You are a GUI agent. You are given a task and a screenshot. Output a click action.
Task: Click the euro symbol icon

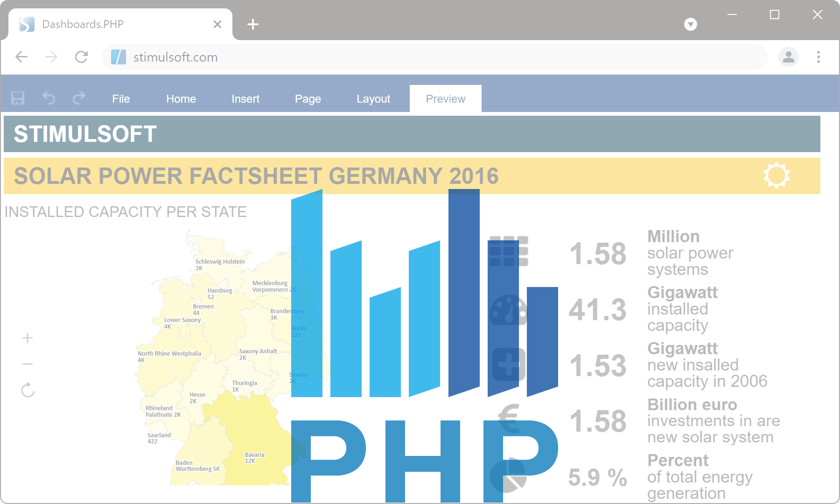509,419
